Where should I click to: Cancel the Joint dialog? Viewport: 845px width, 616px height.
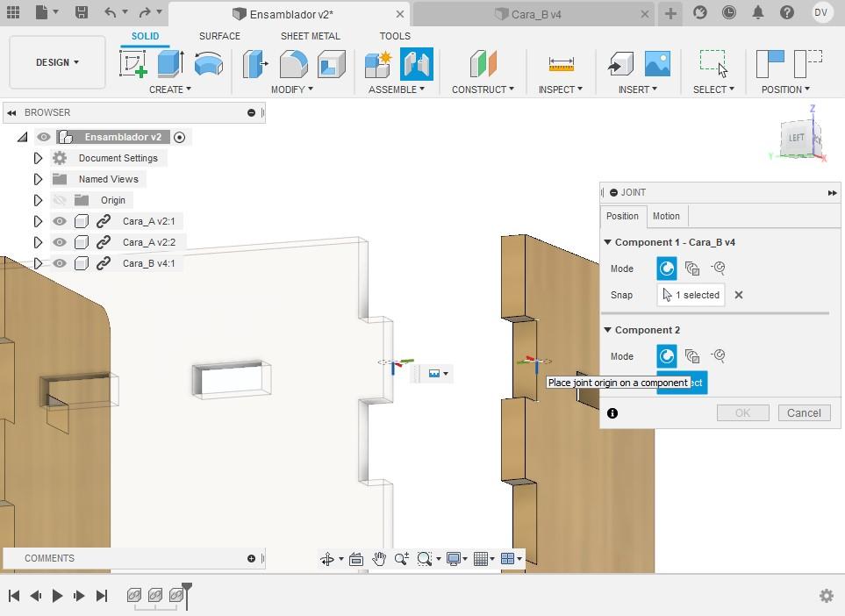click(x=804, y=412)
